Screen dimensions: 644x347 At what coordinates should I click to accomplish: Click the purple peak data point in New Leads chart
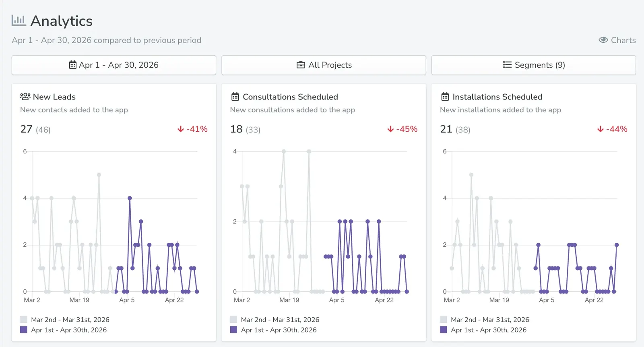click(x=130, y=198)
